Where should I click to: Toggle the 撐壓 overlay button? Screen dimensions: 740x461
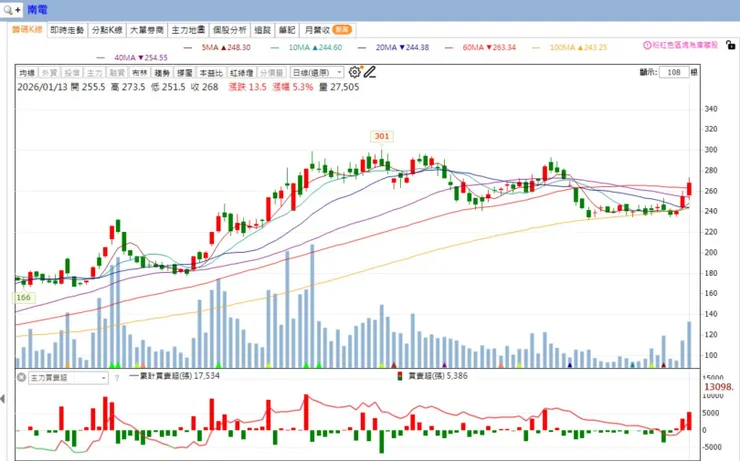[185, 73]
